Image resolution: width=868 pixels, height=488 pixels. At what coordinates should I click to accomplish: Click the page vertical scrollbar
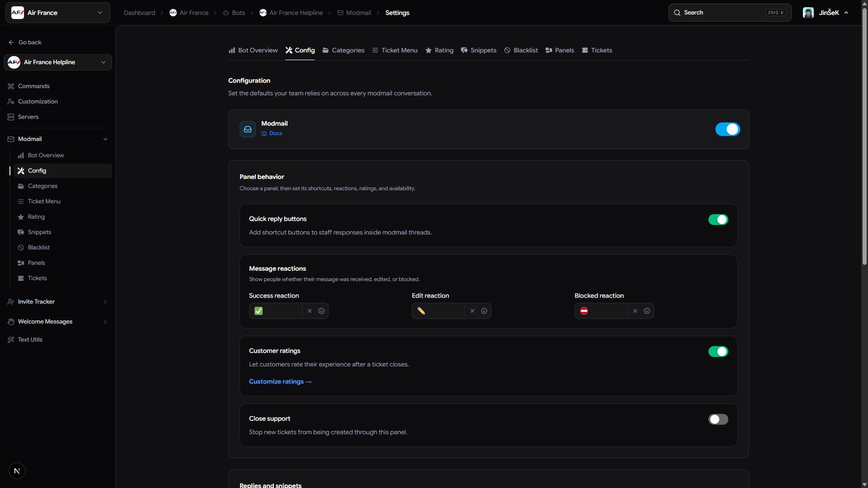point(864,136)
